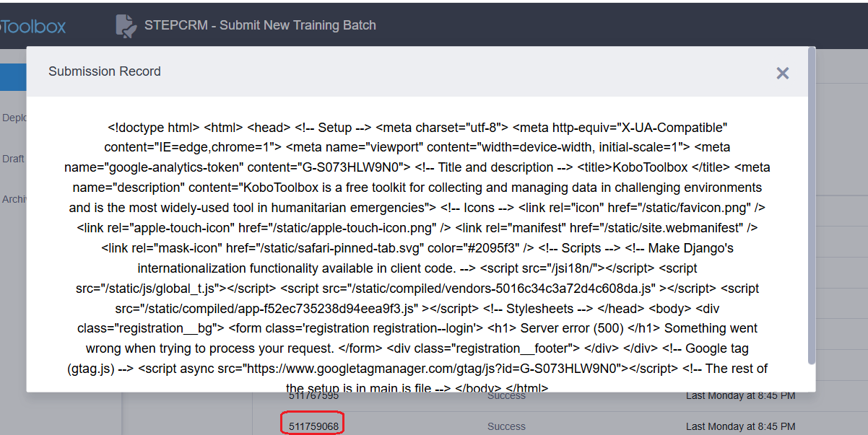Open the KoboToolbox logo home link
The image size is (868, 435).
click(33, 26)
